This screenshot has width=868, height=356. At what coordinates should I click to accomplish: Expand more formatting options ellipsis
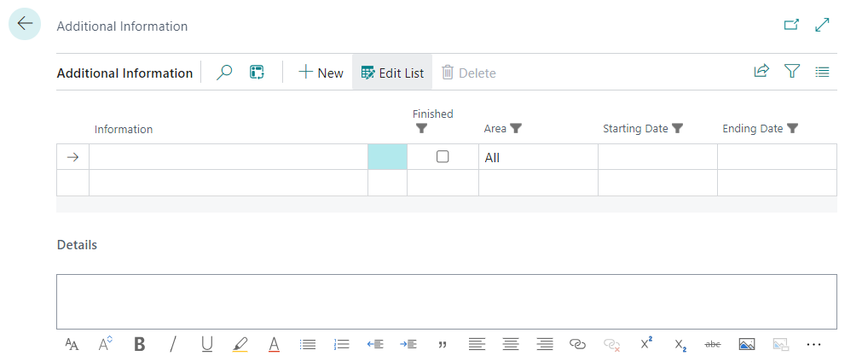point(813,344)
